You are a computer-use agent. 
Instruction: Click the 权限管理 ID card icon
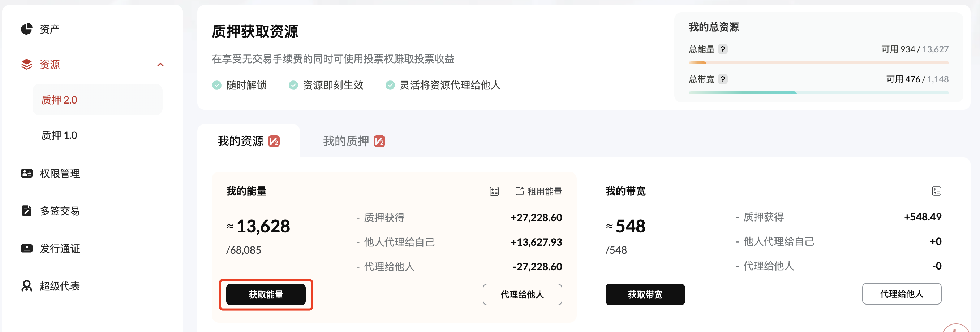point(26,173)
